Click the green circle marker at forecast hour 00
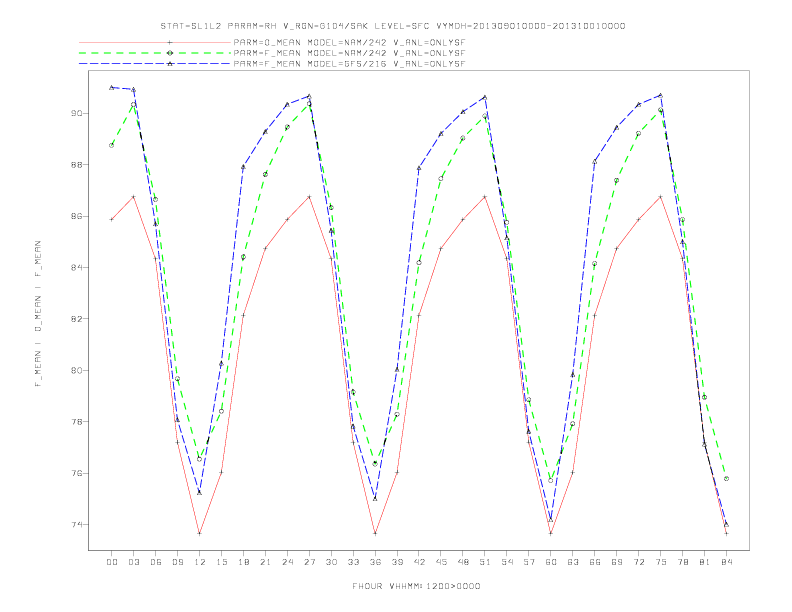Screen dimensions: 792x612 tap(112, 145)
